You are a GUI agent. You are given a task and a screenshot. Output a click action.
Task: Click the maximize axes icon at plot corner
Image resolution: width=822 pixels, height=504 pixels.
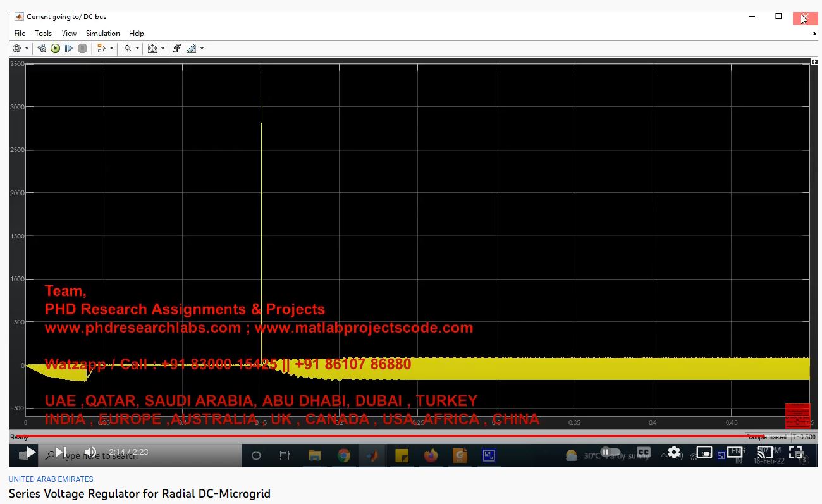coord(814,61)
